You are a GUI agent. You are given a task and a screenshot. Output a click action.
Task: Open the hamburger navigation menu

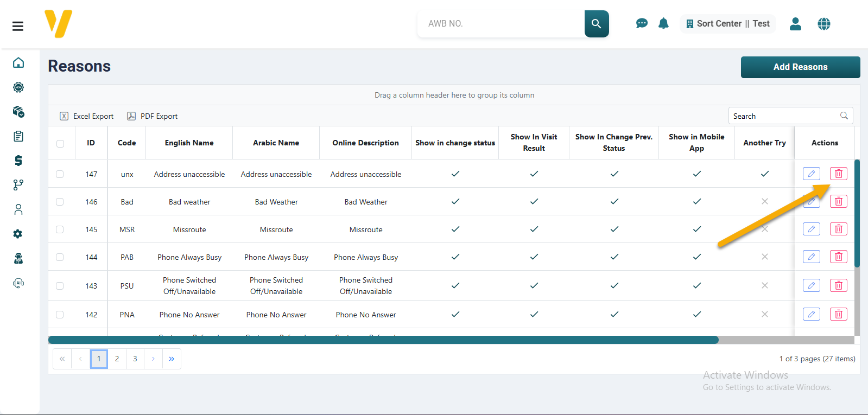[18, 26]
